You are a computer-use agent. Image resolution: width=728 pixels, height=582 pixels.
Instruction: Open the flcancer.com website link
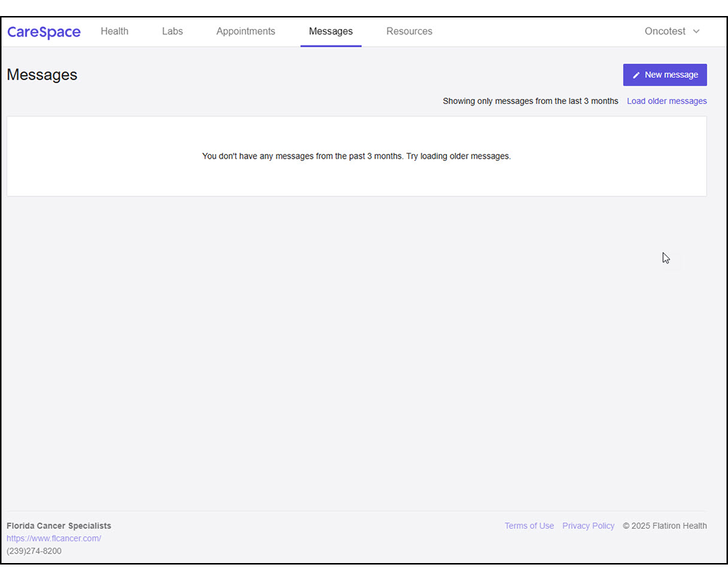(54, 538)
